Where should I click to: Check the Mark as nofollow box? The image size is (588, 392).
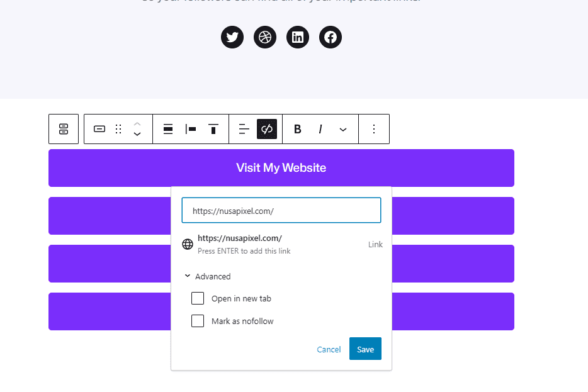tap(198, 321)
